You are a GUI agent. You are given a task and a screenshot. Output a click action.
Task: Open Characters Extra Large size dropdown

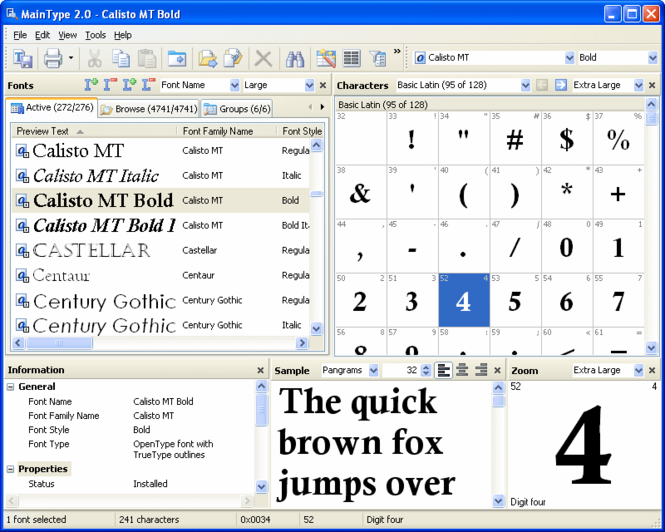point(638,85)
